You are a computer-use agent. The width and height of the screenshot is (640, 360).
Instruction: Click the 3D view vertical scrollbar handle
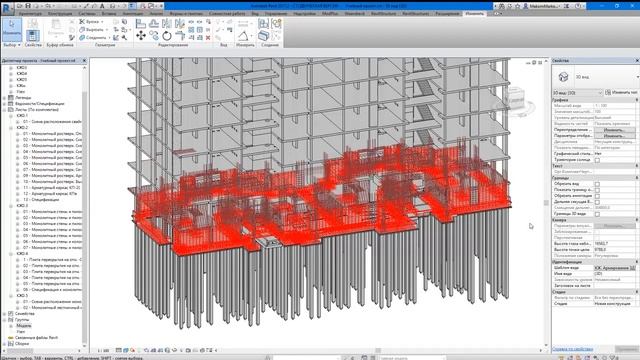(546, 203)
